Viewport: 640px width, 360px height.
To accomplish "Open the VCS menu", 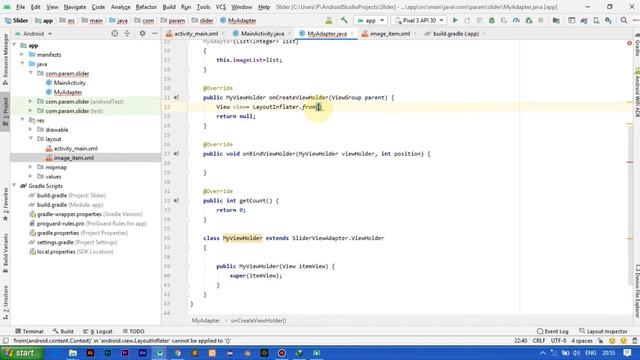I will point(221,7).
